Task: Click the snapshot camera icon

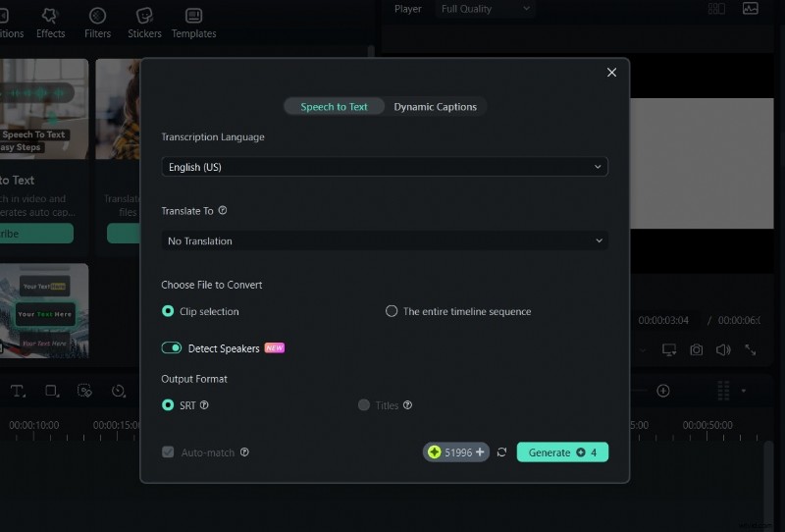Action: [696, 349]
